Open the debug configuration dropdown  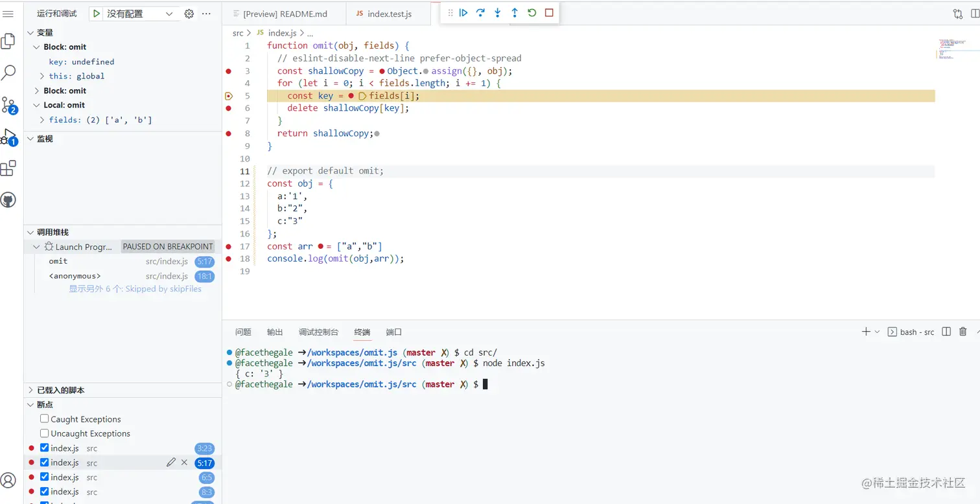[x=142, y=14]
